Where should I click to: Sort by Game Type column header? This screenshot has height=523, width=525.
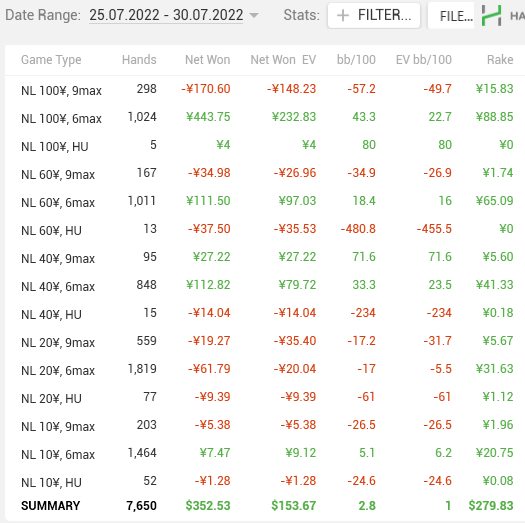[51, 60]
